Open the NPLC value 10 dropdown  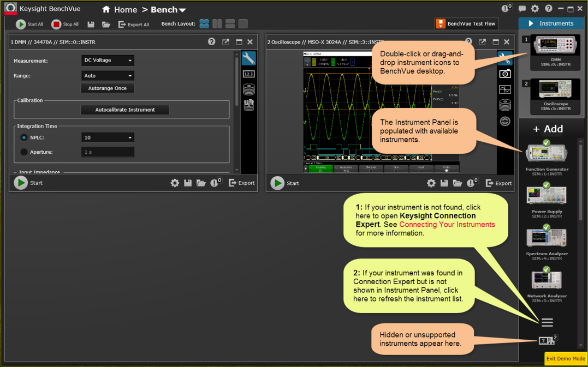click(x=108, y=137)
